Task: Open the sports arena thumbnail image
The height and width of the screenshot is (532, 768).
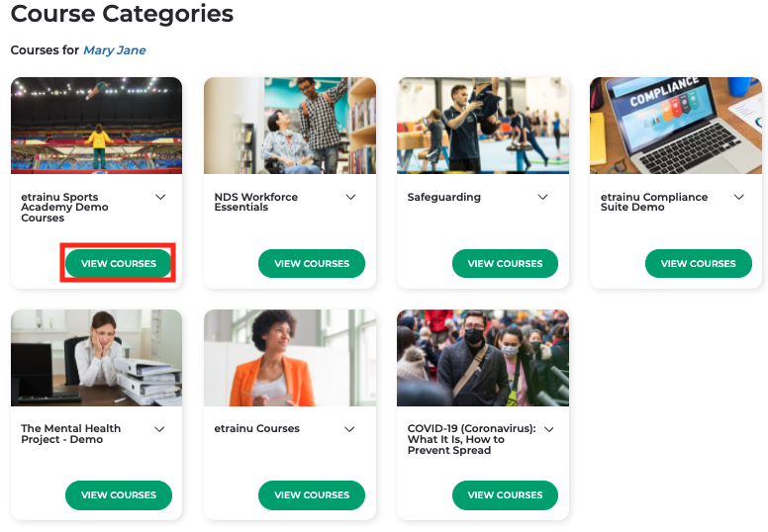Action: coord(96,126)
